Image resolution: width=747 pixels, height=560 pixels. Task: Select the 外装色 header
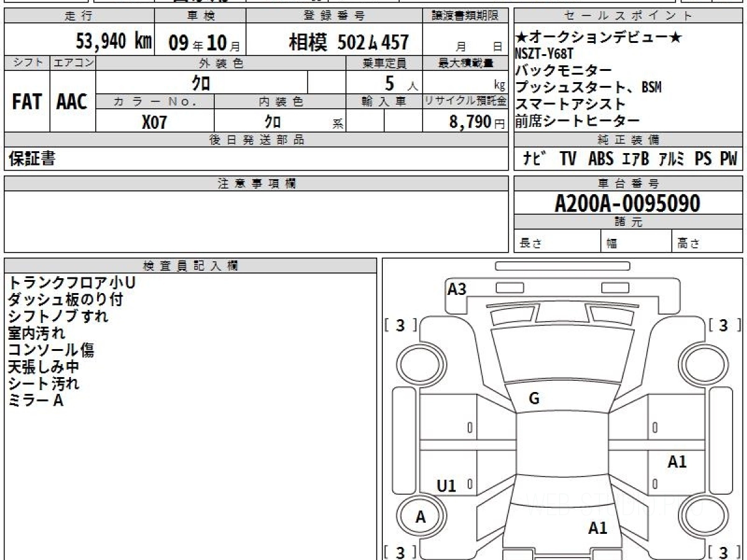[221, 63]
